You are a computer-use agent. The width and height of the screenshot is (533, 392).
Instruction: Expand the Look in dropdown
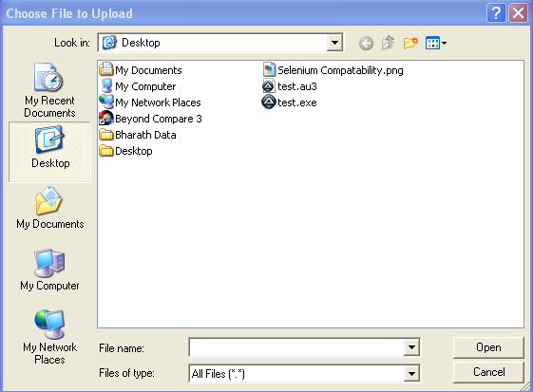(334, 43)
